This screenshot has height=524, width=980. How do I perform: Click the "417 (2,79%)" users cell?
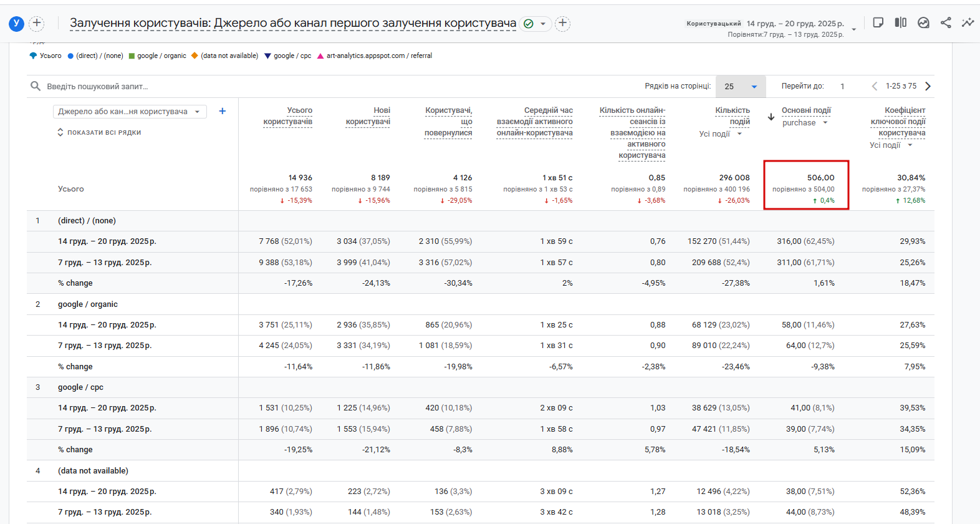291,492
